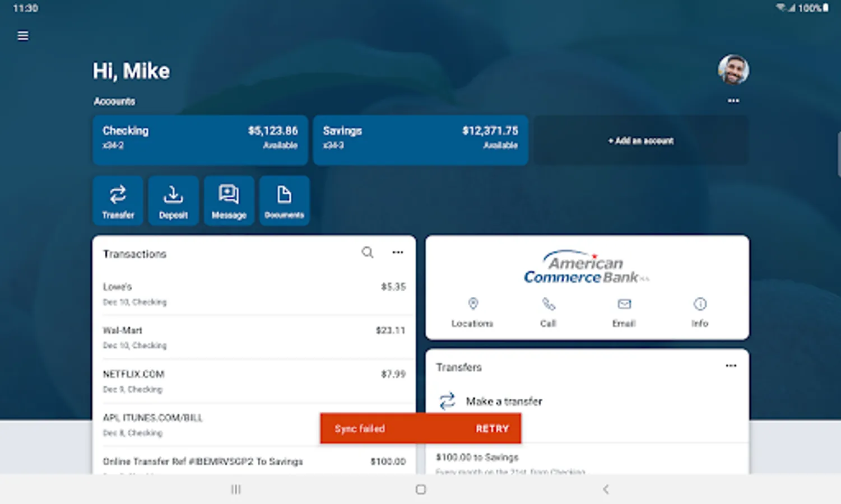Search transactions with the magnifier icon
The width and height of the screenshot is (841, 504).
tap(368, 253)
